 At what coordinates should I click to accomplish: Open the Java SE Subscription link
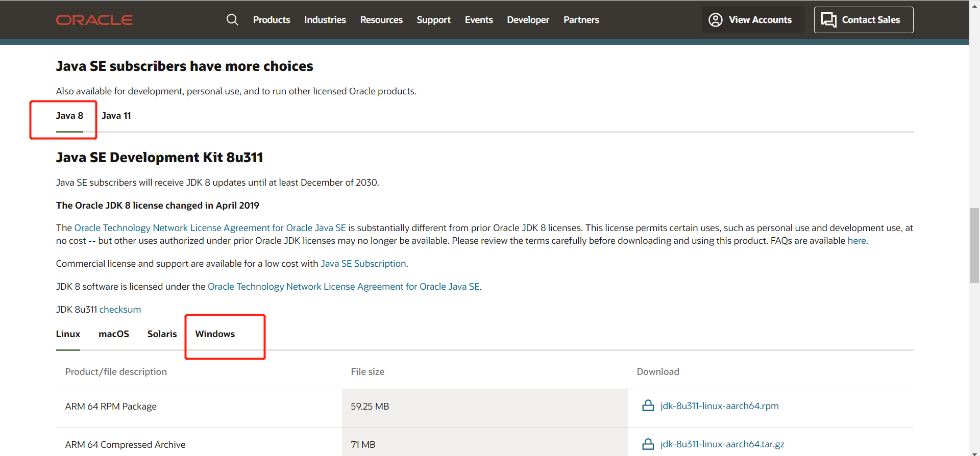pyautogui.click(x=363, y=264)
